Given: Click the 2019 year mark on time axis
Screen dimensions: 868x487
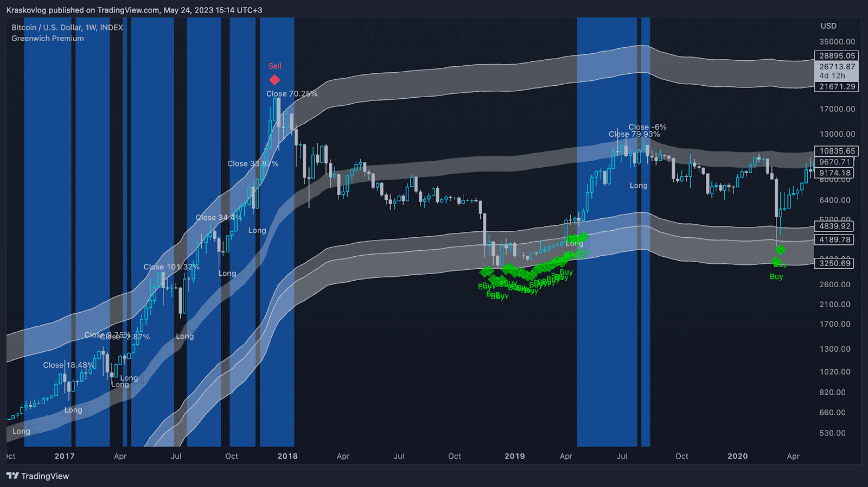Looking at the screenshot, I should [x=515, y=456].
